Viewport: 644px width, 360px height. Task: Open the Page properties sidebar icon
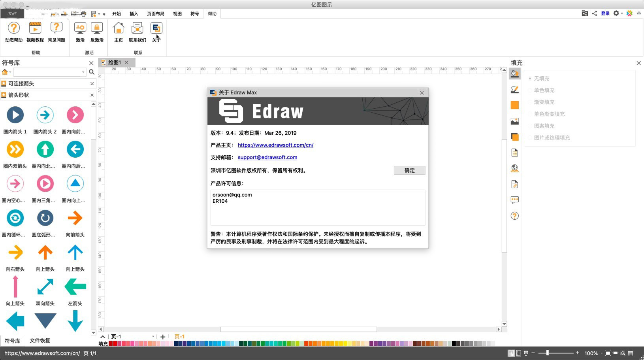pos(514,153)
